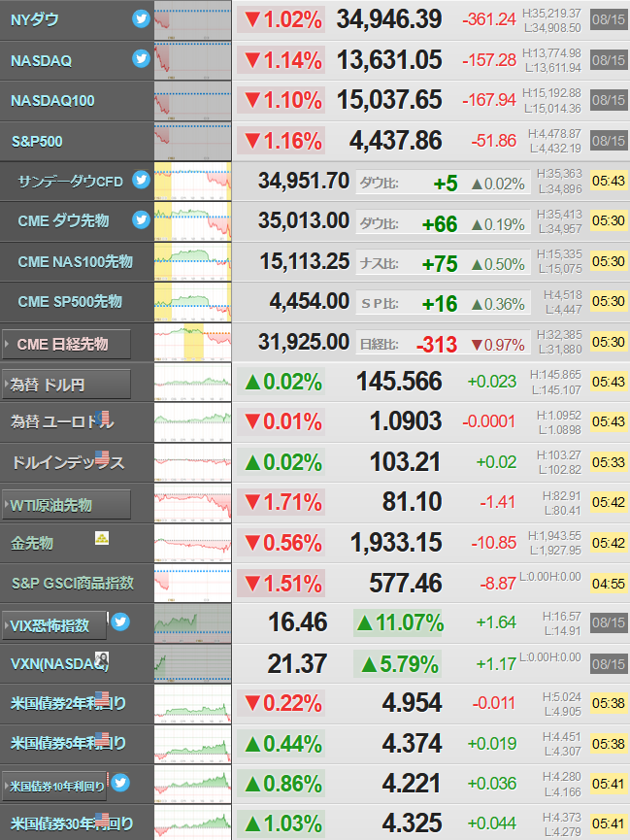Click the WTI price 81.10
Viewport: 630px width, 840px height.
(x=412, y=502)
